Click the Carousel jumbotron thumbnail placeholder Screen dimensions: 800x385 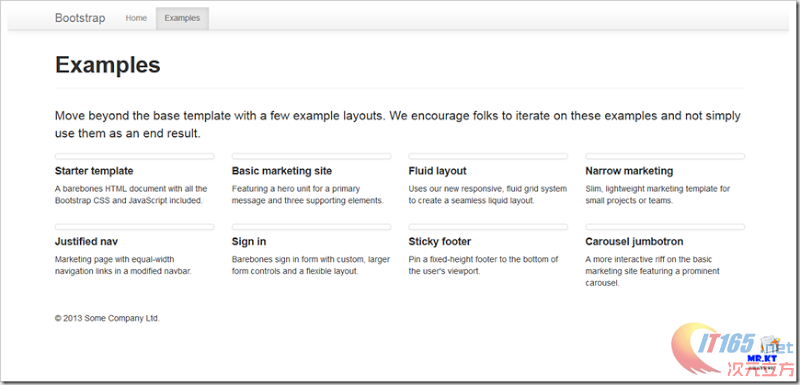coord(665,226)
